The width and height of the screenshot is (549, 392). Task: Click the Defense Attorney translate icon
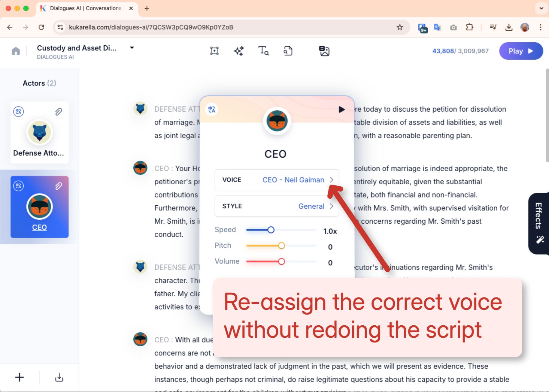coord(19,112)
